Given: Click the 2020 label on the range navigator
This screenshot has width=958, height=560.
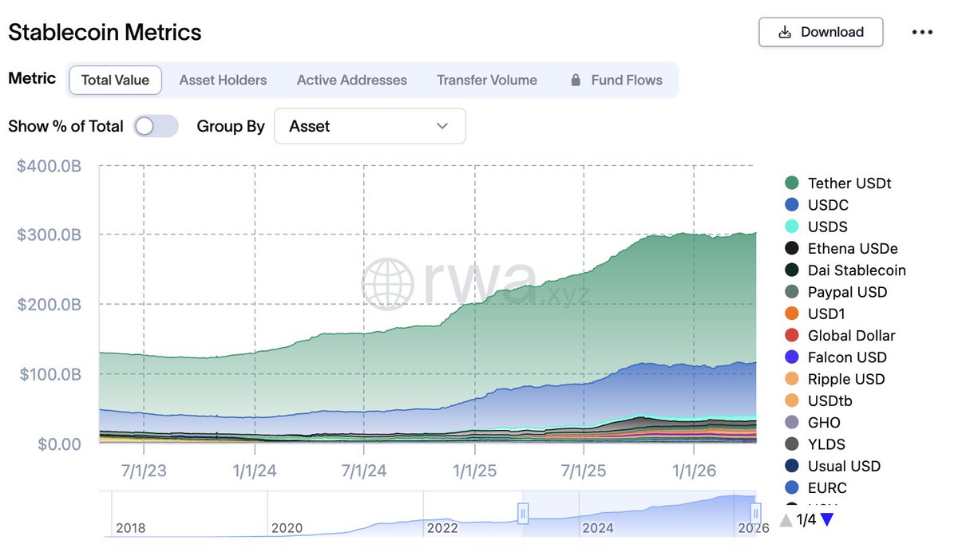Looking at the screenshot, I should (287, 528).
